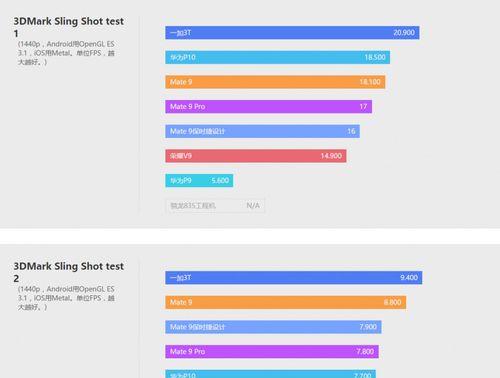Click the short 华为P9 bar showing 5.600
This screenshot has height=378, width=500.
tap(199, 181)
